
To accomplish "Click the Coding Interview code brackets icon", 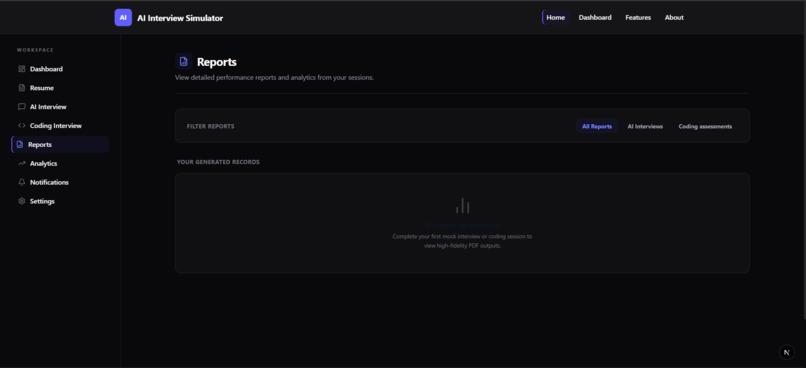I will point(22,125).
